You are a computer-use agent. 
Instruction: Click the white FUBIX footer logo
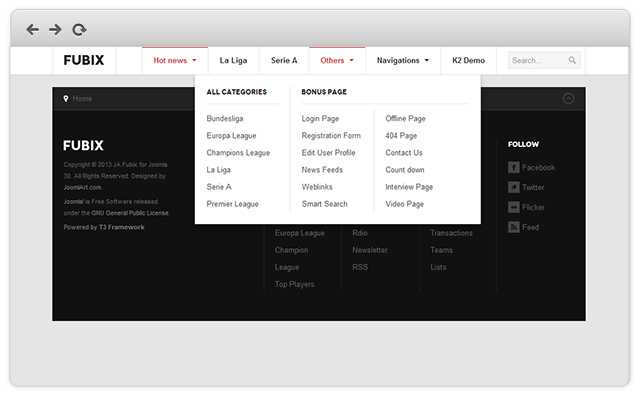tap(83, 145)
